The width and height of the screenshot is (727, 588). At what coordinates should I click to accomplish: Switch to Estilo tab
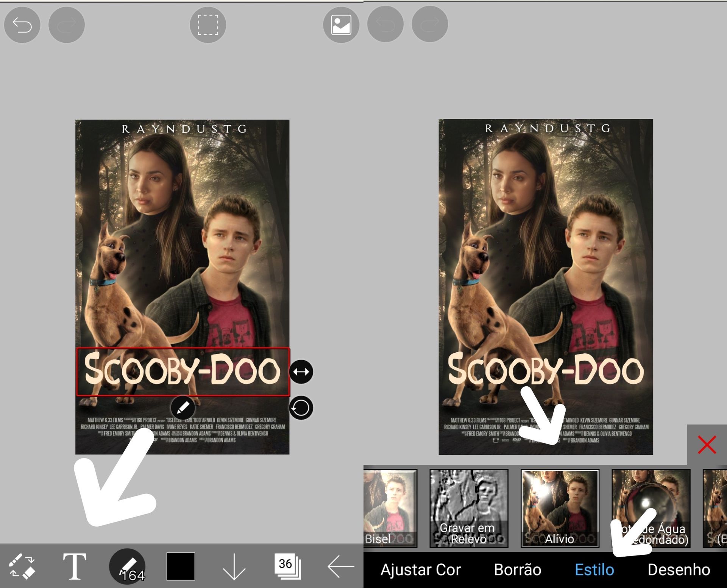point(594,570)
